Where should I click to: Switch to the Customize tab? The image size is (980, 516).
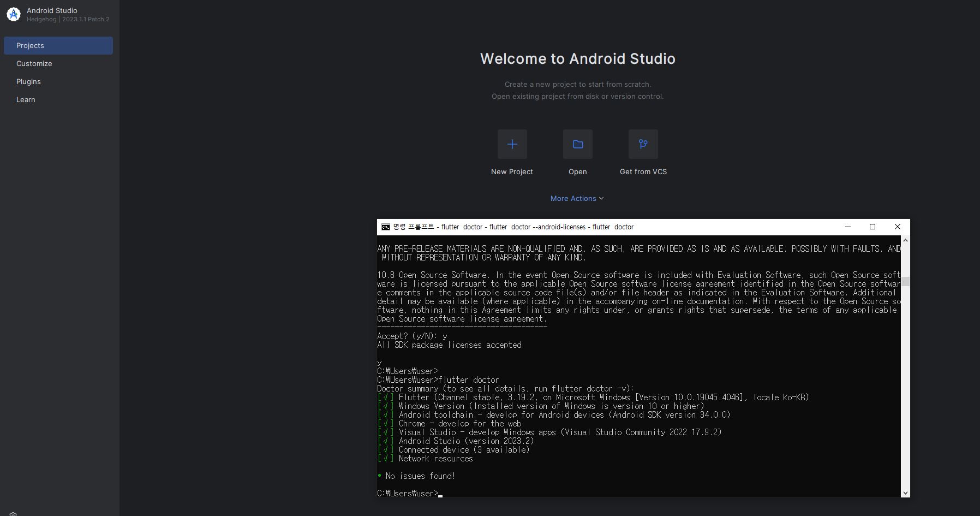(58, 63)
